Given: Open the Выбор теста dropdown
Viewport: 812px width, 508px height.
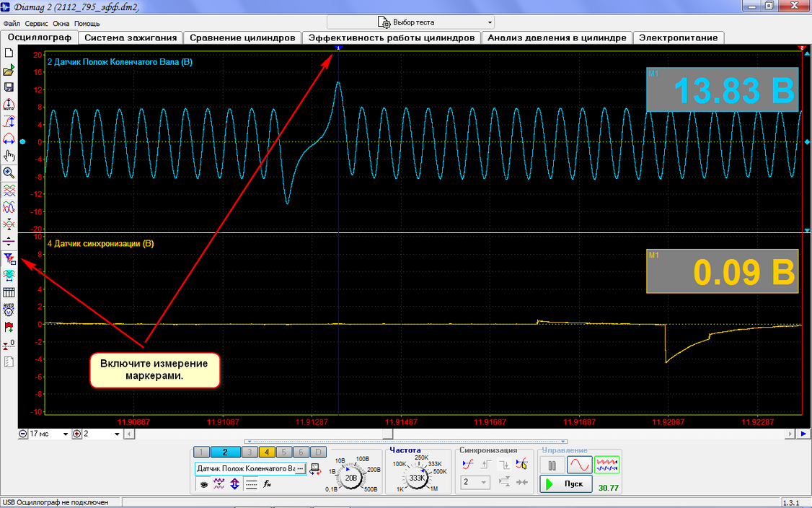Looking at the screenshot, I should [x=410, y=22].
